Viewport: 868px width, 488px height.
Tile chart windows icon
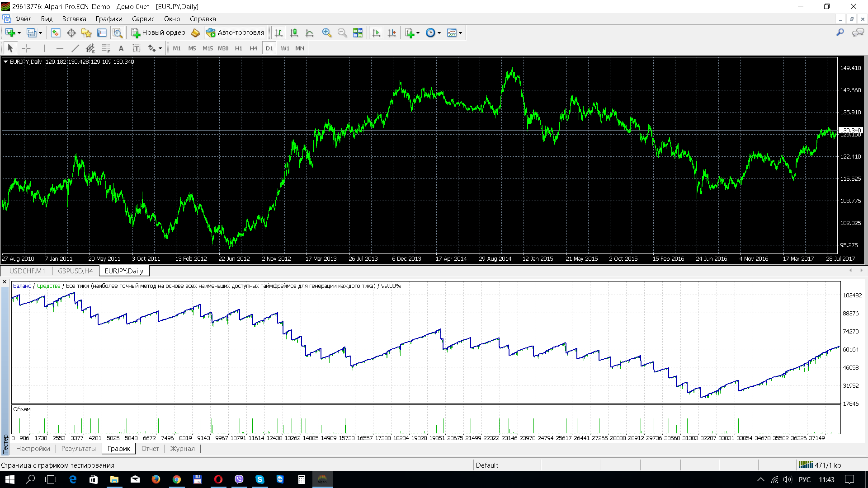click(358, 33)
